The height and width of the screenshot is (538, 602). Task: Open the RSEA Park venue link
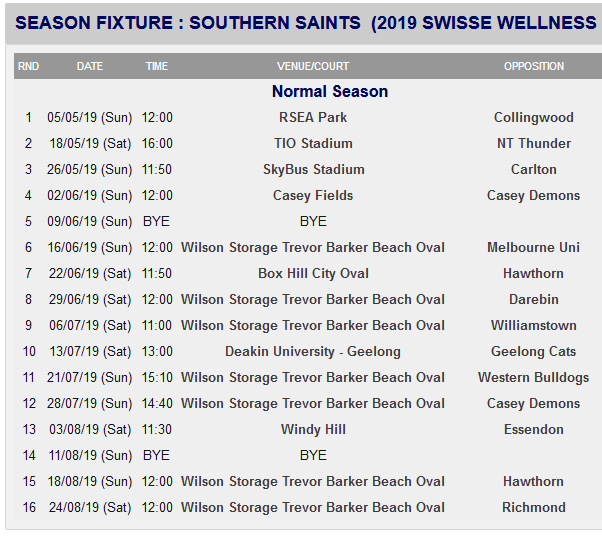click(313, 117)
